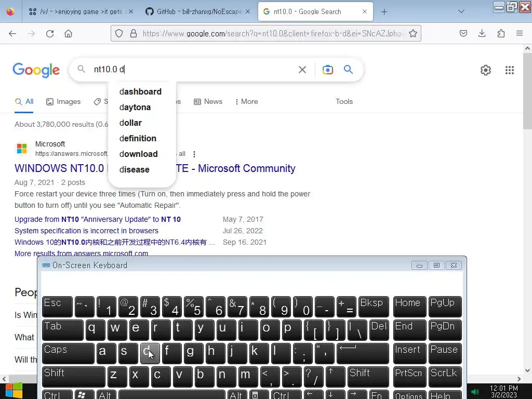Open the taskbar clock showing 12:01 PM
Image resolution: width=532 pixels, height=399 pixels.
coord(504,392)
